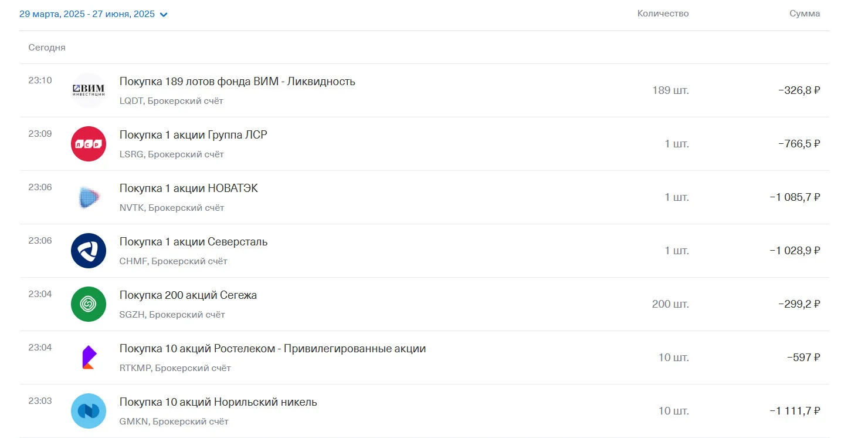Open the Покупка 200 акций Сегежа entry
This screenshot has width=868, height=438.
tap(424, 304)
